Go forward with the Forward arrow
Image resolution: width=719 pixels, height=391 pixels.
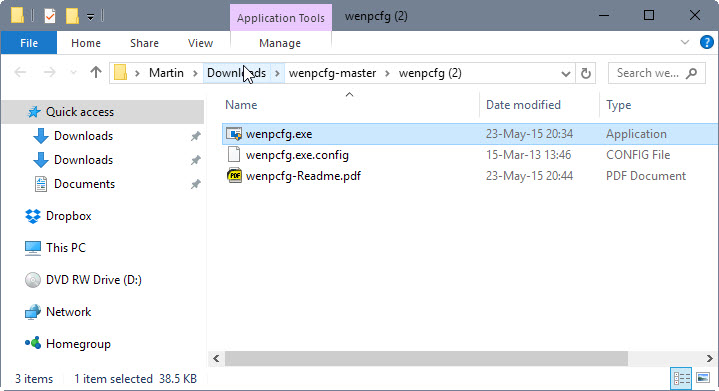(49, 72)
